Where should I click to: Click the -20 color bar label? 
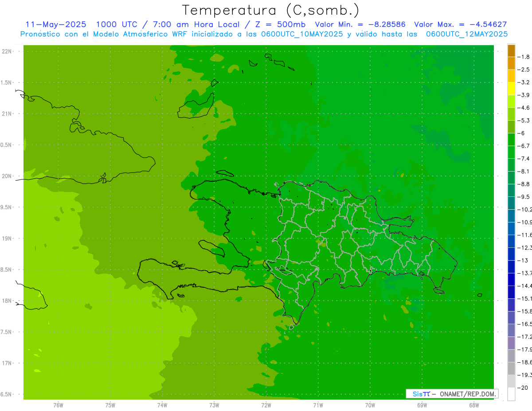coord(524,388)
